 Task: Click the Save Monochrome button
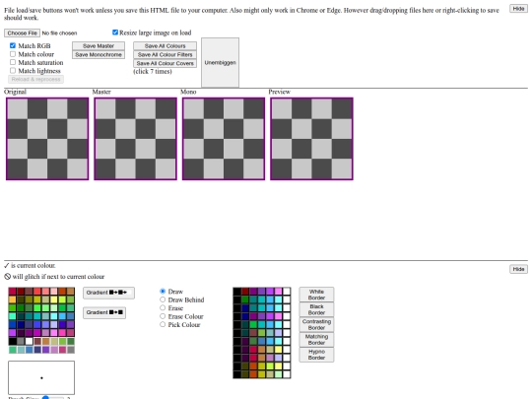pos(99,54)
